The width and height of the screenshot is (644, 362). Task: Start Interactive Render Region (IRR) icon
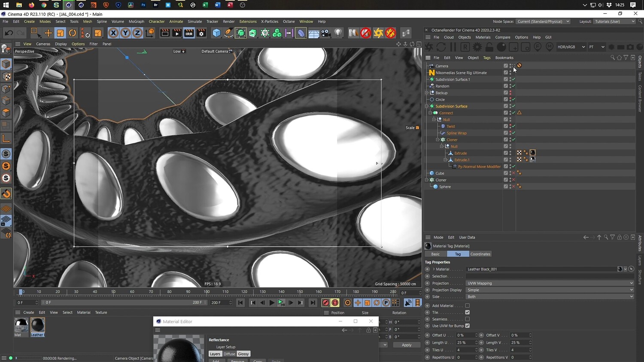tap(189, 33)
